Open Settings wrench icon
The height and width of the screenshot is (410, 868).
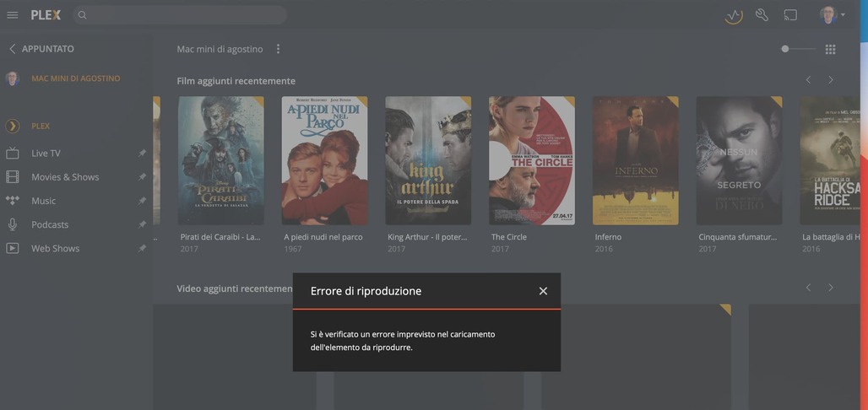(x=762, y=15)
